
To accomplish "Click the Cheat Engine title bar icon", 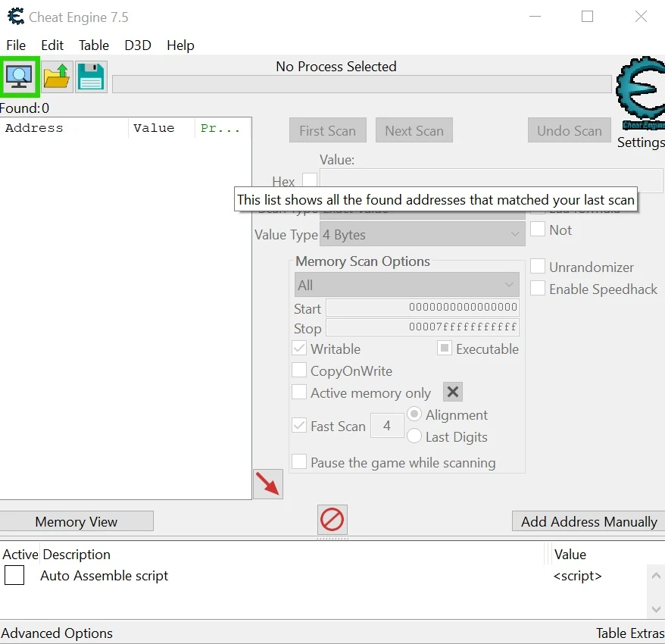I will (x=16, y=17).
